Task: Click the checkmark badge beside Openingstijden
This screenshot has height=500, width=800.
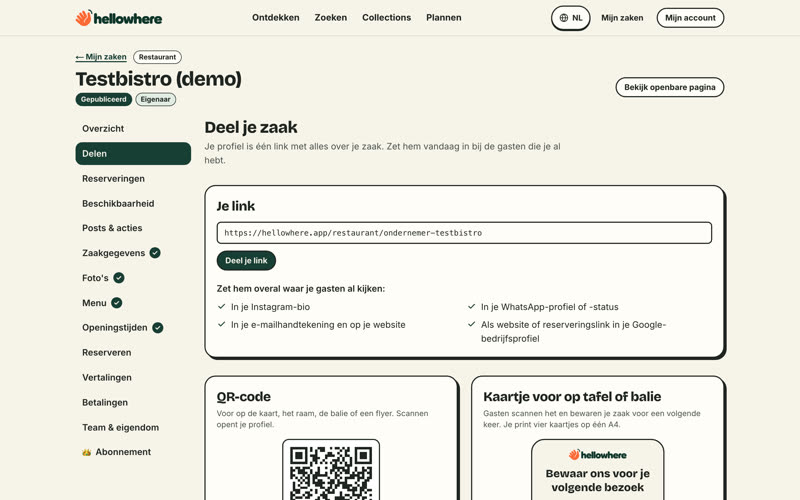Action: tap(158, 328)
